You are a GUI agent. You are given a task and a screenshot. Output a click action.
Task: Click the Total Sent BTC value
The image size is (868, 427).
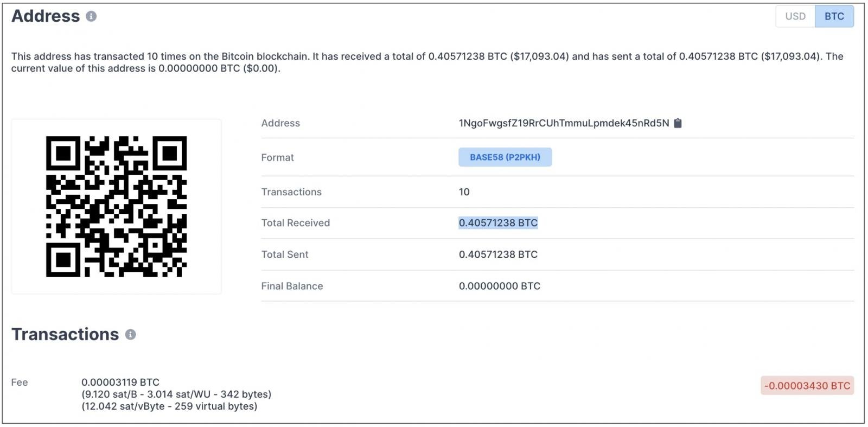(497, 254)
